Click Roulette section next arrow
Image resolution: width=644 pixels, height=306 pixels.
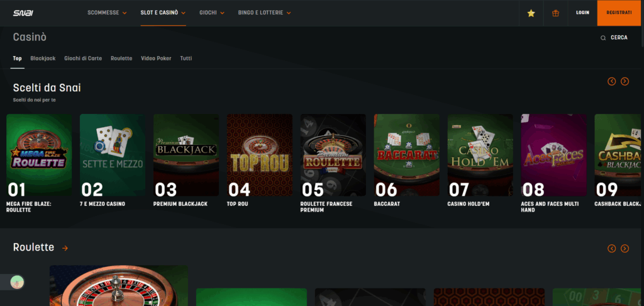(x=625, y=248)
